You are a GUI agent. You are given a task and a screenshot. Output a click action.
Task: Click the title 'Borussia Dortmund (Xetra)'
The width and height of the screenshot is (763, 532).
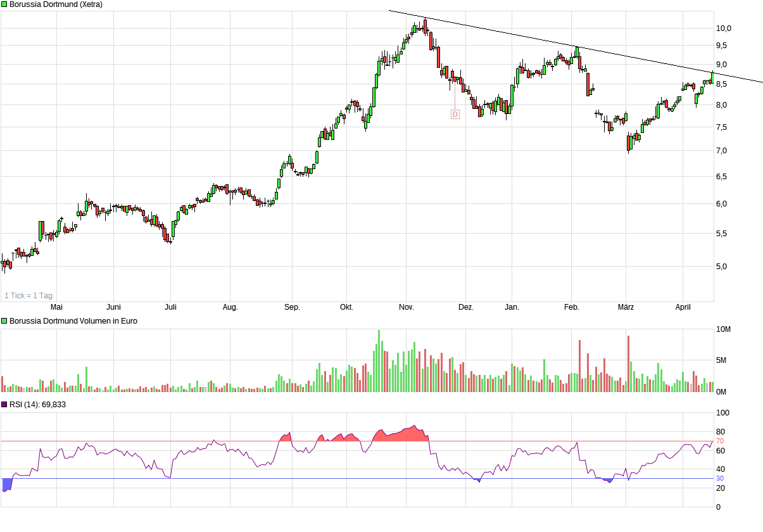click(x=56, y=4)
